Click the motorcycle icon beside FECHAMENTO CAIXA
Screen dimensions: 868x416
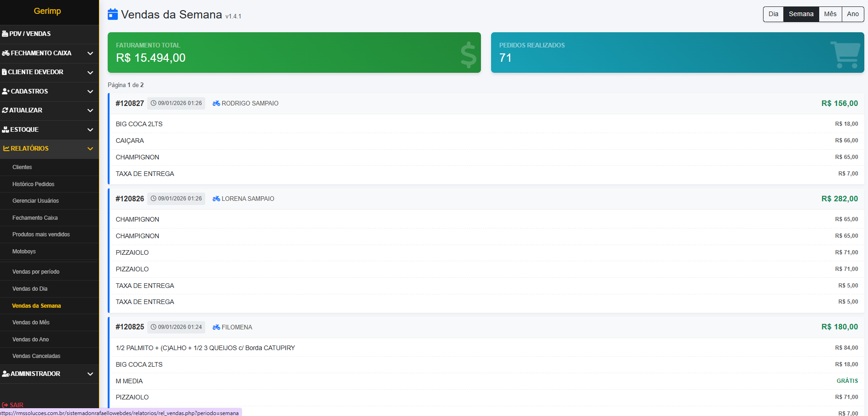(x=6, y=53)
